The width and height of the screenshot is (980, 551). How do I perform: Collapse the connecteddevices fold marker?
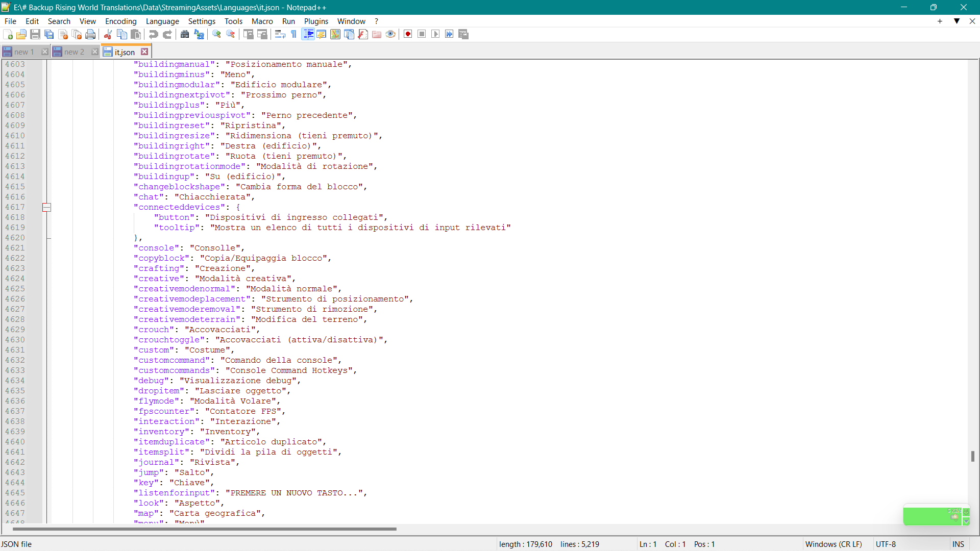pos(46,207)
